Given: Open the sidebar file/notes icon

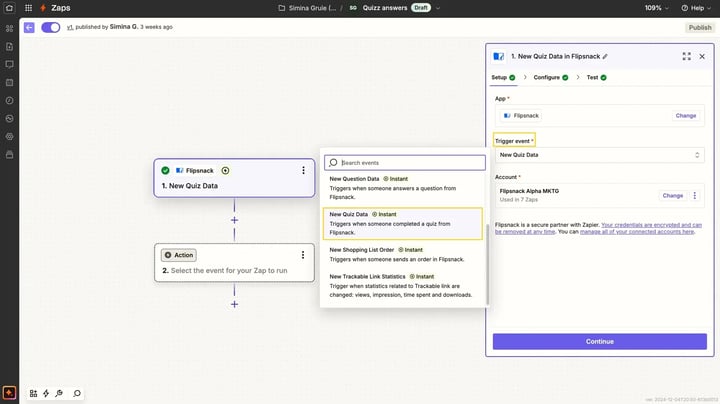Looking at the screenshot, I should tap(9, 46).
